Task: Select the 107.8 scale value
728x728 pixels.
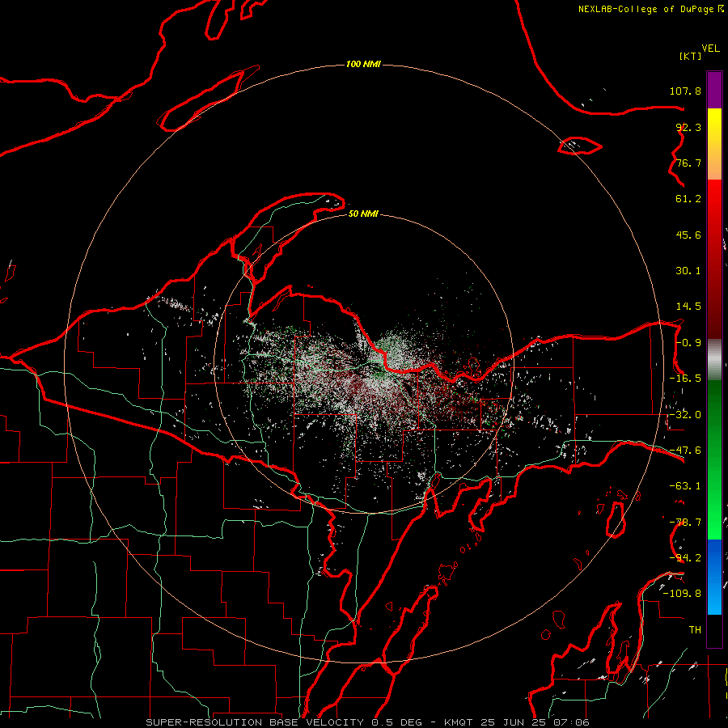Action: (x=685, y=91)
